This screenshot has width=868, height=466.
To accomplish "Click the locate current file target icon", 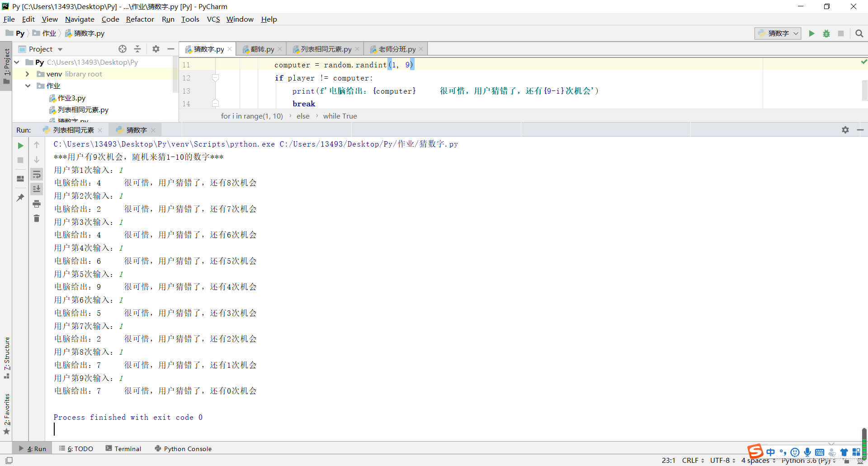I will 123,49.
